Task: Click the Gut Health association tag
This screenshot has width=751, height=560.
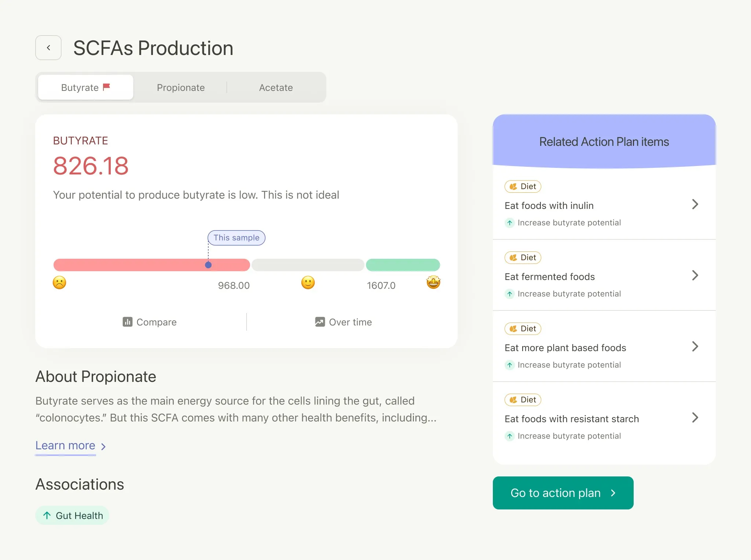Action: pos(72,515)
